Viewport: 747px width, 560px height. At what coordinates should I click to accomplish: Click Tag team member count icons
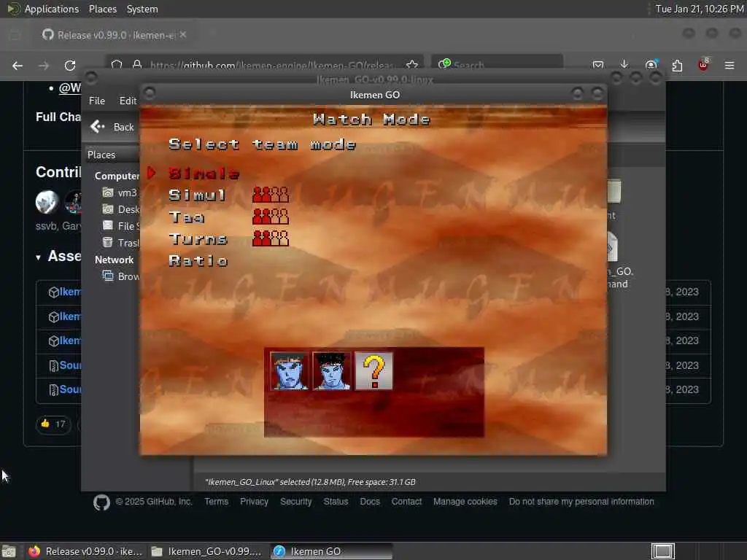(271, 217)
